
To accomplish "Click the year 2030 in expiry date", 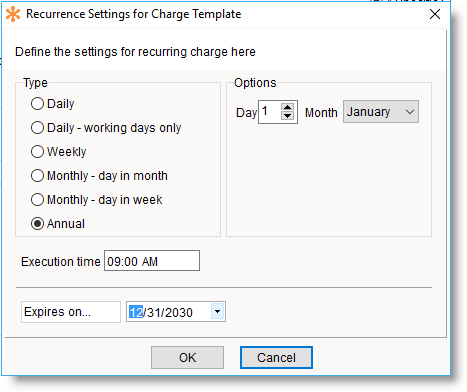I will [179, 312].
